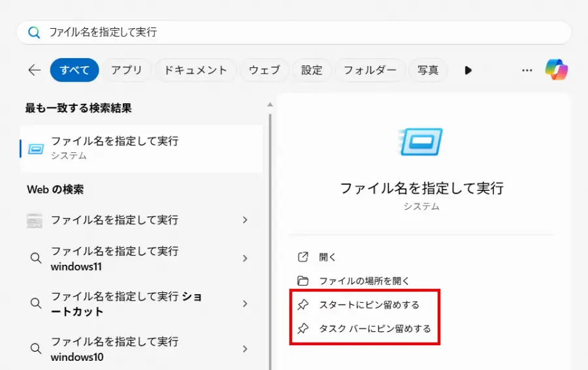Show more filters with the play arrow
This screenshot has width=588, height=370.
(468, 70)
